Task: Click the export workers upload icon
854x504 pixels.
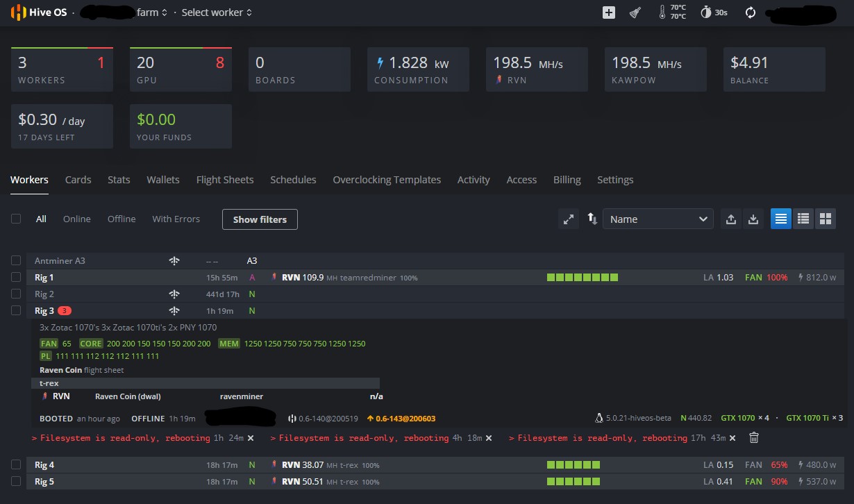Action: coord(731,219)
